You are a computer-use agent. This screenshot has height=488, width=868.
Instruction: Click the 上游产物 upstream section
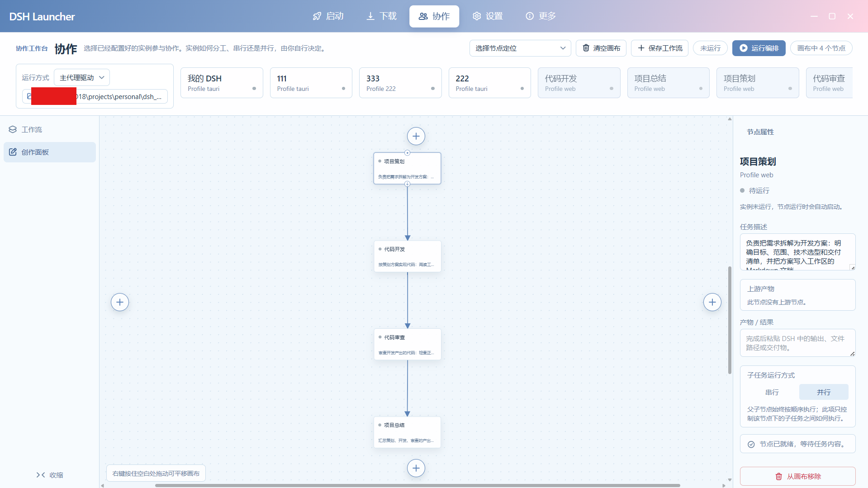coord(797,295)
